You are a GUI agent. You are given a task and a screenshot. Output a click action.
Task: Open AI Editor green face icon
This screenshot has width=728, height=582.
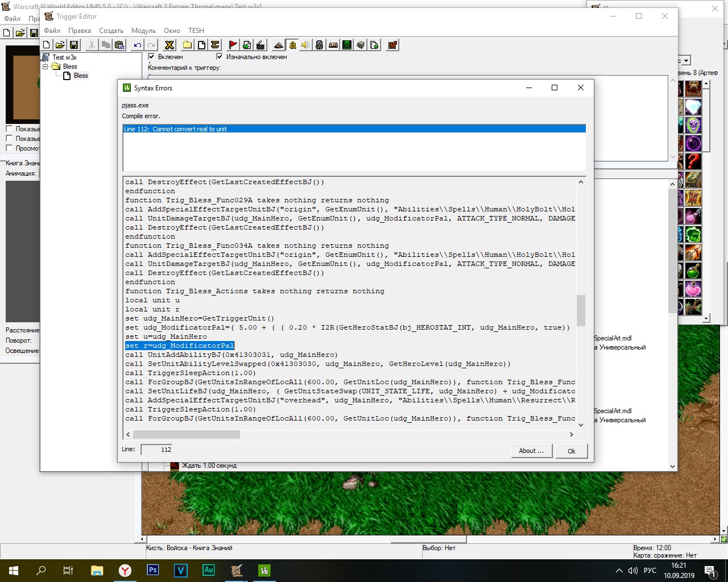point(347,45)
